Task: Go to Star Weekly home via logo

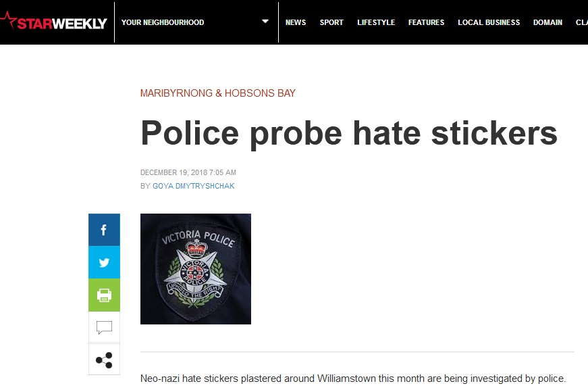Action: pos(53,22)
